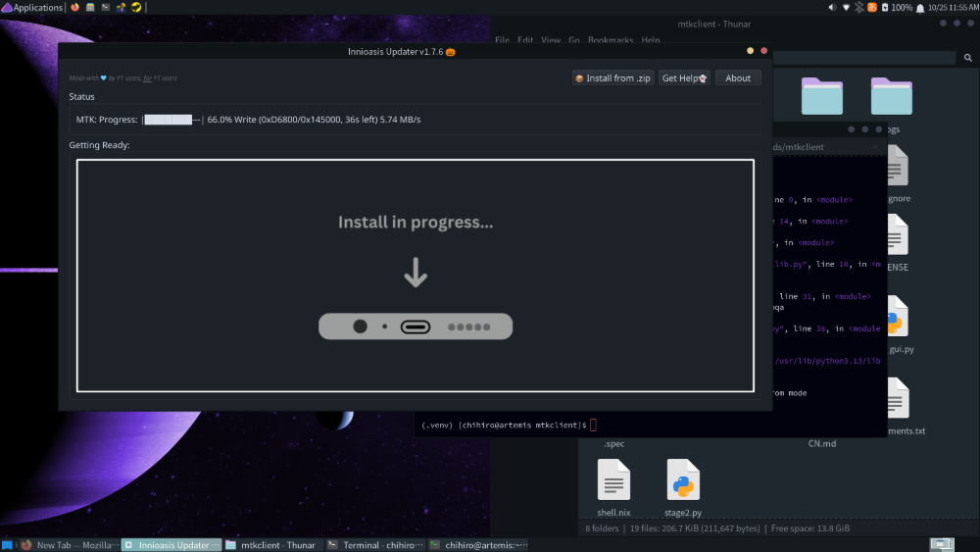Click the Install from .zip button
980x552 pixels.
pos(612,78)
